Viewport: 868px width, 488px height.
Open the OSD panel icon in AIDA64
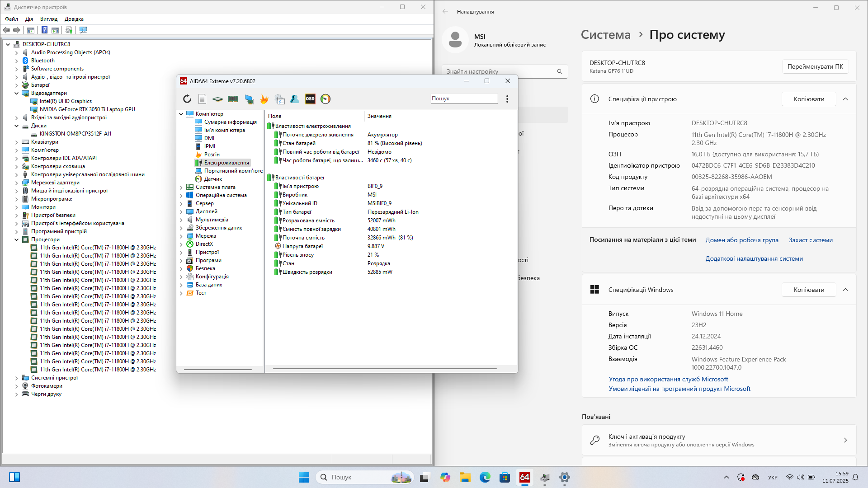(x=310, y=99)
